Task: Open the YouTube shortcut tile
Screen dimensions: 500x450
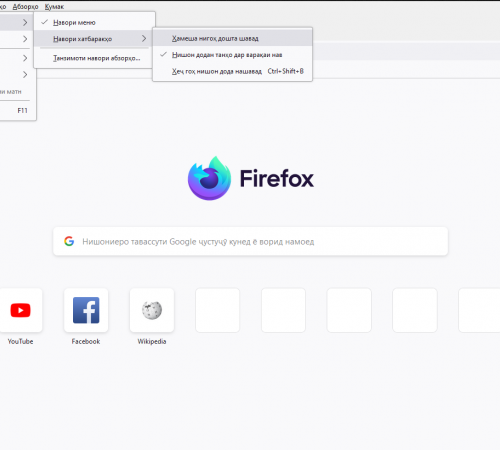Action: click(20, 310)
